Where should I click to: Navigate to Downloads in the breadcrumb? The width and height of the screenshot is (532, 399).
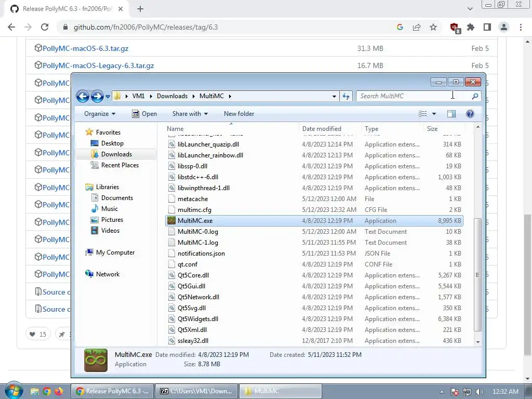click(x=172, y=96)
